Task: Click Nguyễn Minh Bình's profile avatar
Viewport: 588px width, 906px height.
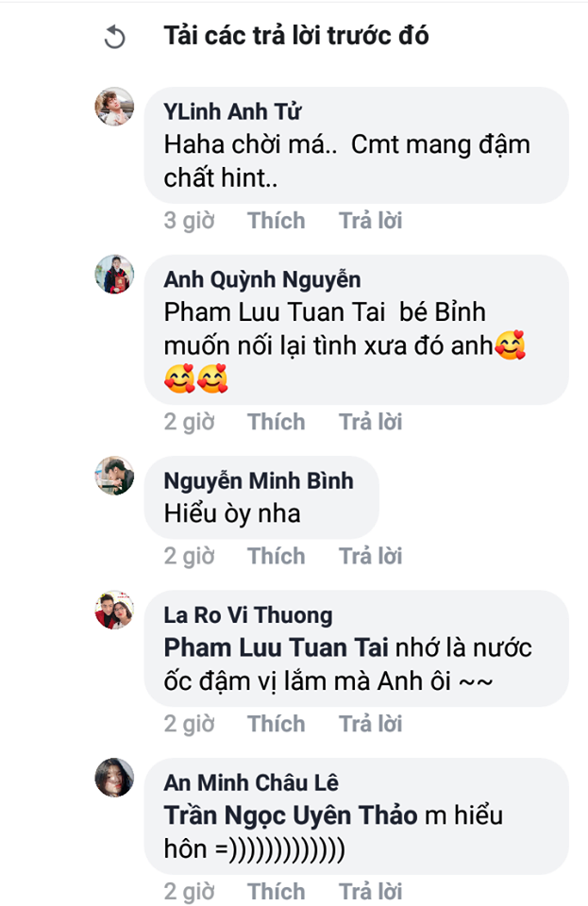Action: pos(114,475)
